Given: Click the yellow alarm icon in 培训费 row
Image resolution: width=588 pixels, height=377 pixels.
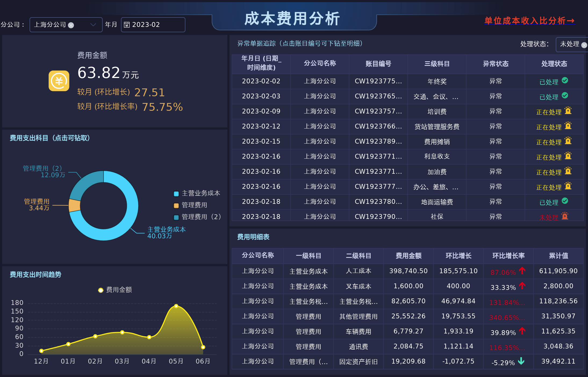Looking at the screenshot, I should [568, 111].
